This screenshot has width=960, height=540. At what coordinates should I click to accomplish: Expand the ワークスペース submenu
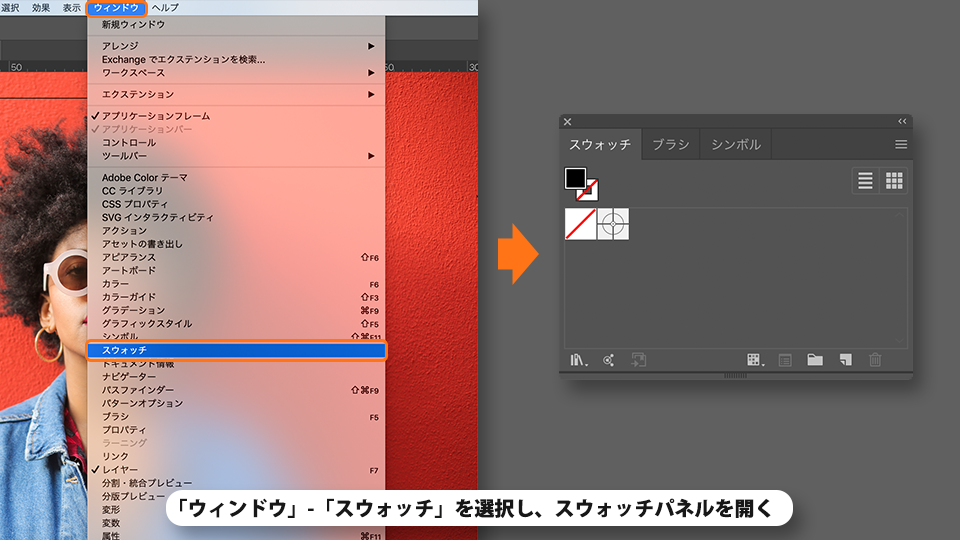236,73
